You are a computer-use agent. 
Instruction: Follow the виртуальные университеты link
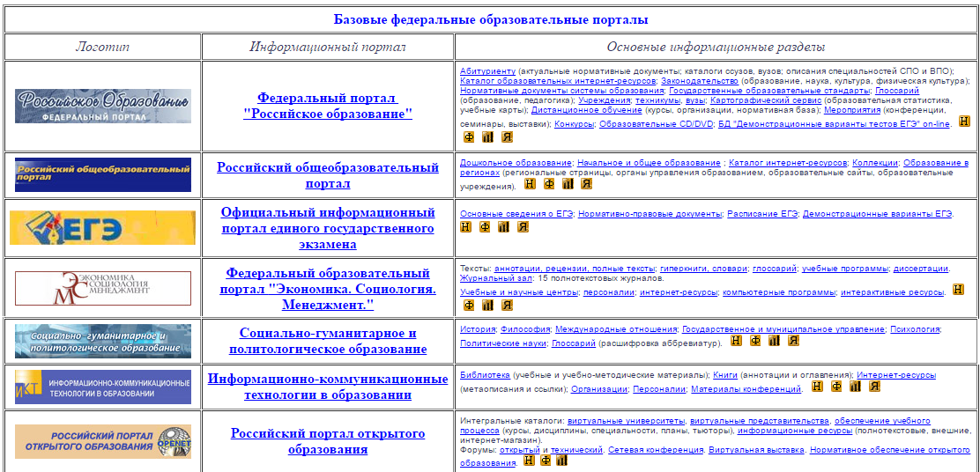click(627, 420)
